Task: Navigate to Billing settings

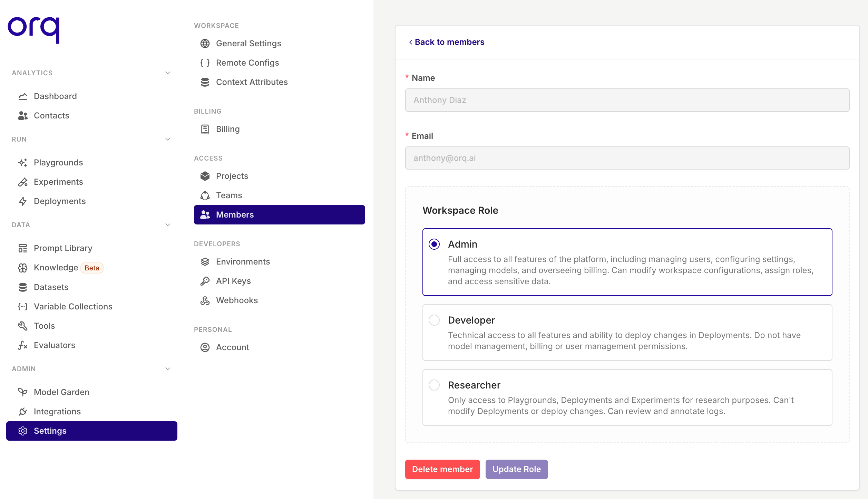Action: coord(227,129)
